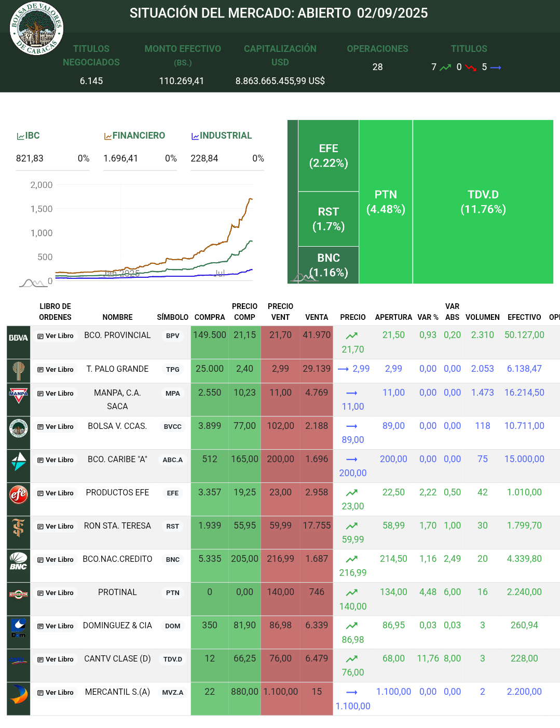This screenshot has width=560, height=728.
Task: Open Ver Libro for T. PALO GRANDE
Action: pos(56,370)
